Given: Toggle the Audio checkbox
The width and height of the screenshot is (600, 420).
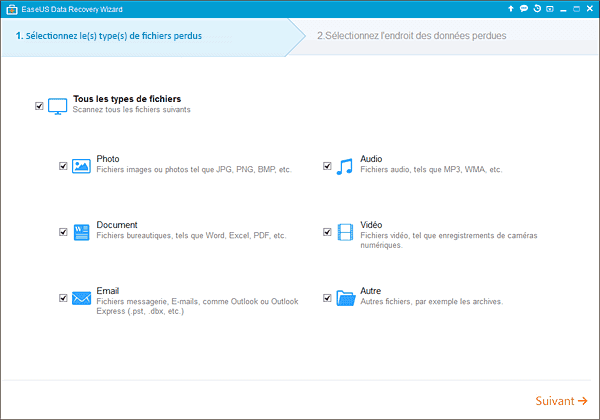Looking at the screenshot, I should click(x=327, y=166).
